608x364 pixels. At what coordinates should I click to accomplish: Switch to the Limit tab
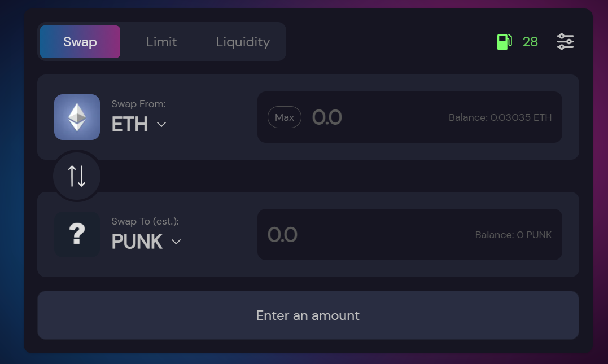[x=161, y=42]
